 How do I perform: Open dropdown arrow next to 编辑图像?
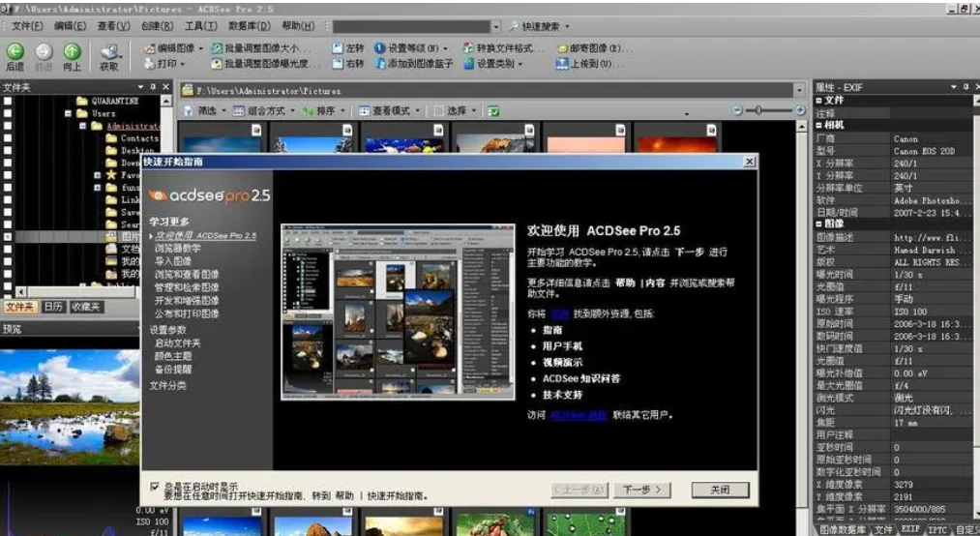200,48
